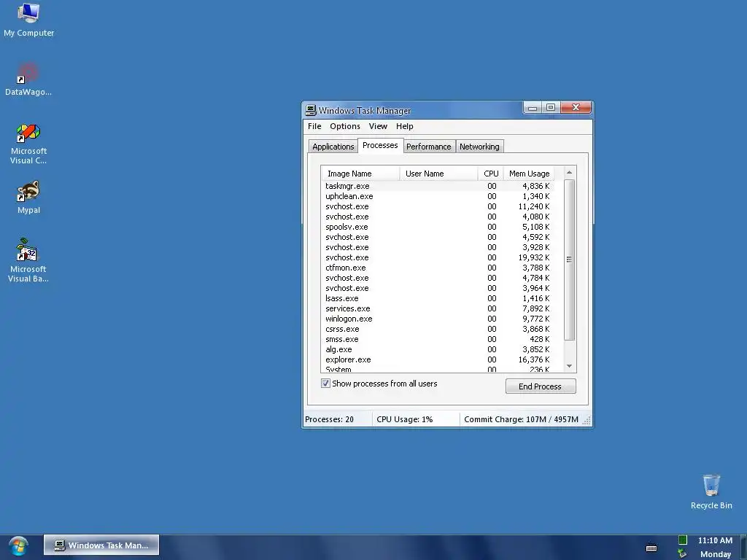Select the alg.exe process
This screenshot has width=747, height=560.
point(438,349)
